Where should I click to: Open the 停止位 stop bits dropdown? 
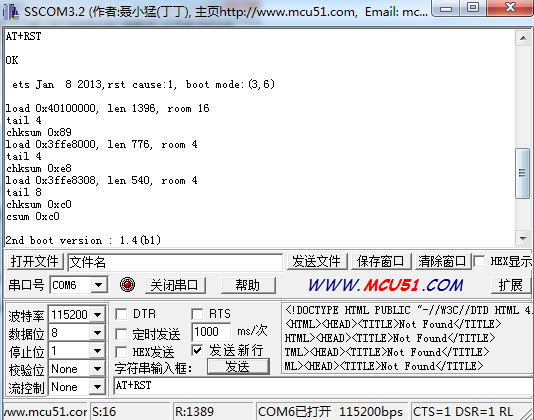point(97,350)
